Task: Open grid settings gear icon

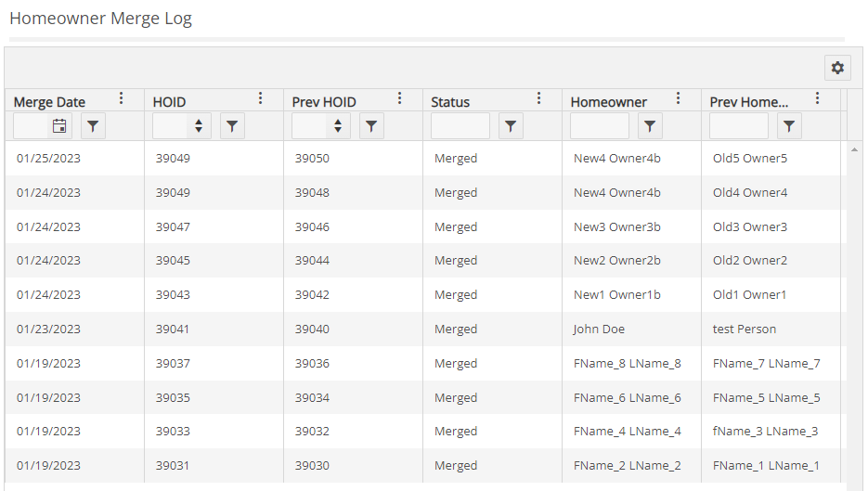Action: click(837, 68)
